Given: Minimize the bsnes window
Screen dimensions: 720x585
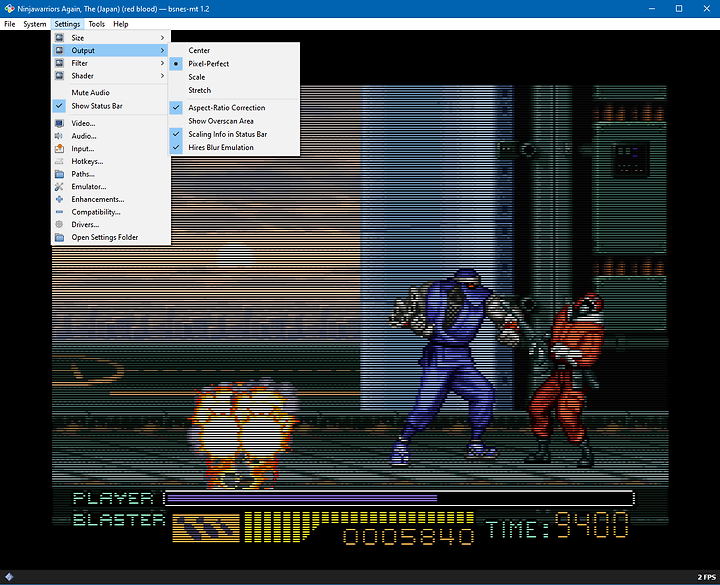Looking at the screenshot, I should [652, 9].
